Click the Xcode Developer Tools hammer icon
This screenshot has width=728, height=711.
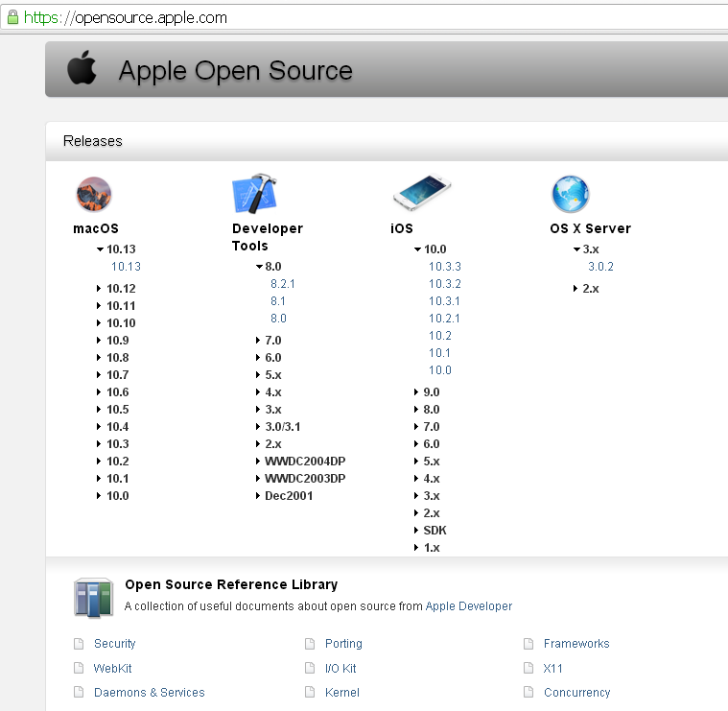(x=254, y=194)
